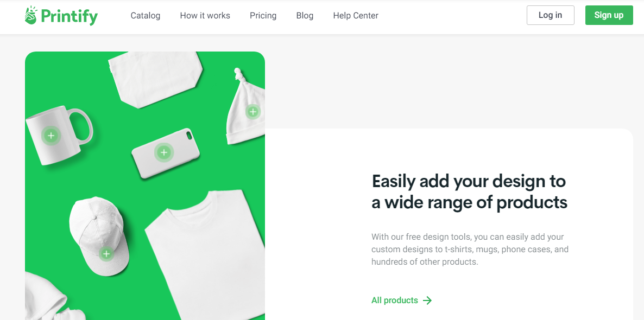The image size is (644, 320).
Task: Click the plus hotspot on the mug
Action: click(51, 136)
